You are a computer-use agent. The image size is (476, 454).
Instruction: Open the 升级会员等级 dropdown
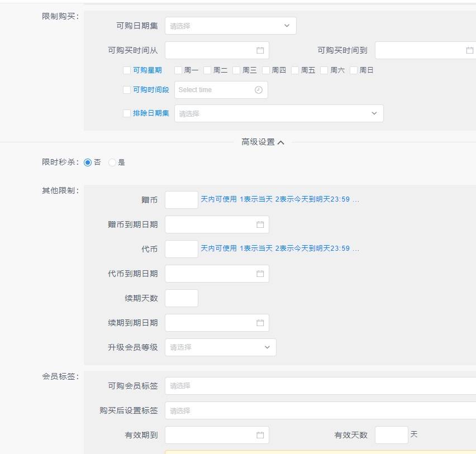pos(220,347)
